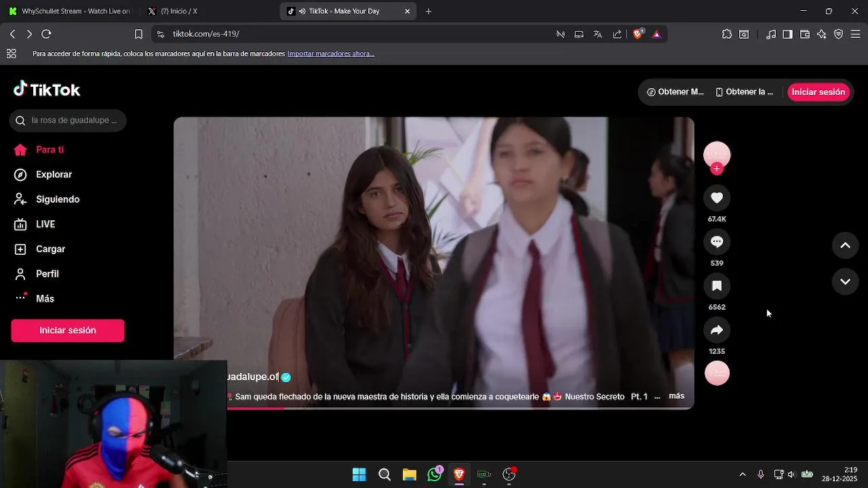Open the Brave VPN shield icon
868x488 pixels.
(x=839, y=34)
